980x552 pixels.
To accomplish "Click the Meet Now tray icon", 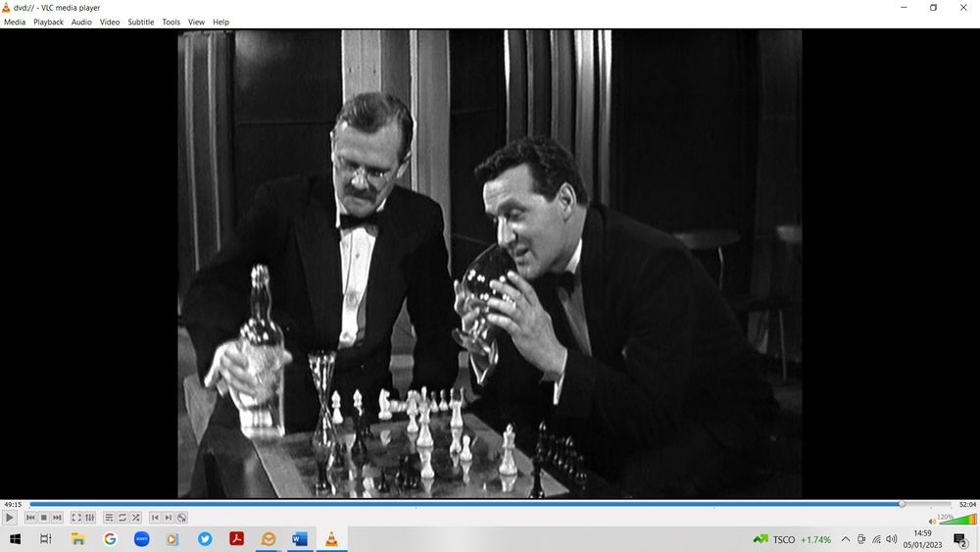I will 861,539.
